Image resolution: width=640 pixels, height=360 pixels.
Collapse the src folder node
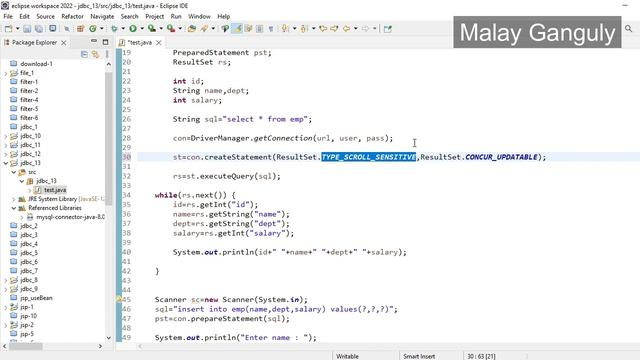14,172
